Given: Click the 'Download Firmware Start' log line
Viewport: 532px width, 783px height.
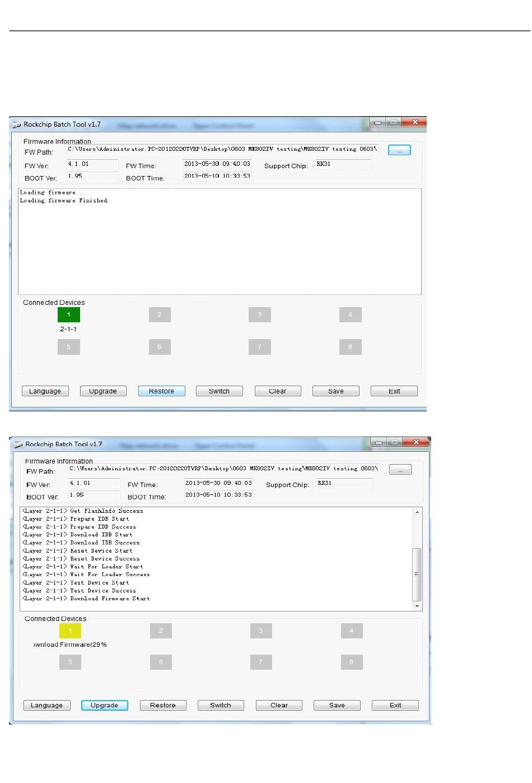Looking at the screenshot, I should [86, 599].
